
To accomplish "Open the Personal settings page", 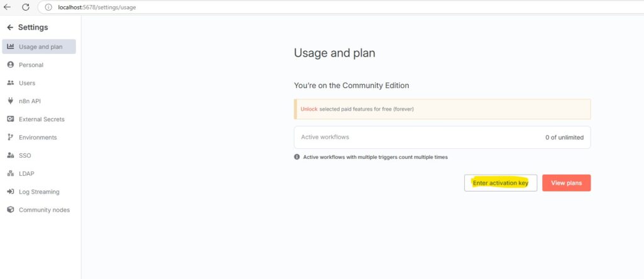I will tap(31, 65).
